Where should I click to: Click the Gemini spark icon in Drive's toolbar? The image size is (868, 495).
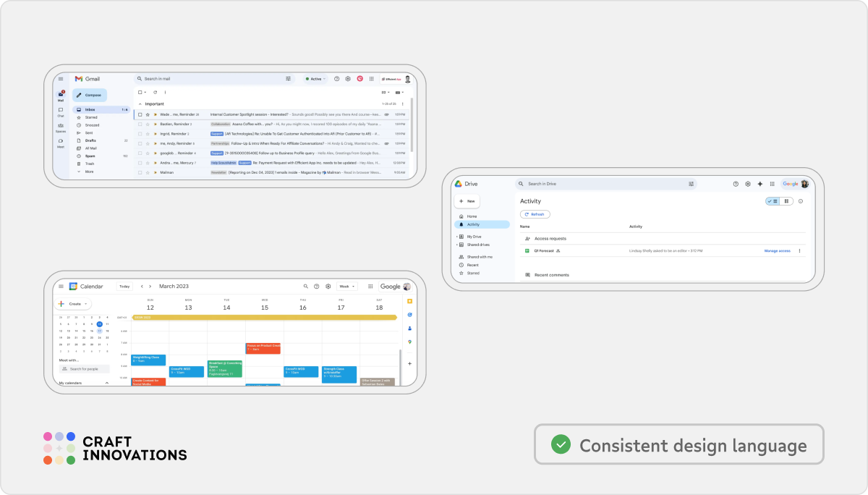click(x=759, y=184)
